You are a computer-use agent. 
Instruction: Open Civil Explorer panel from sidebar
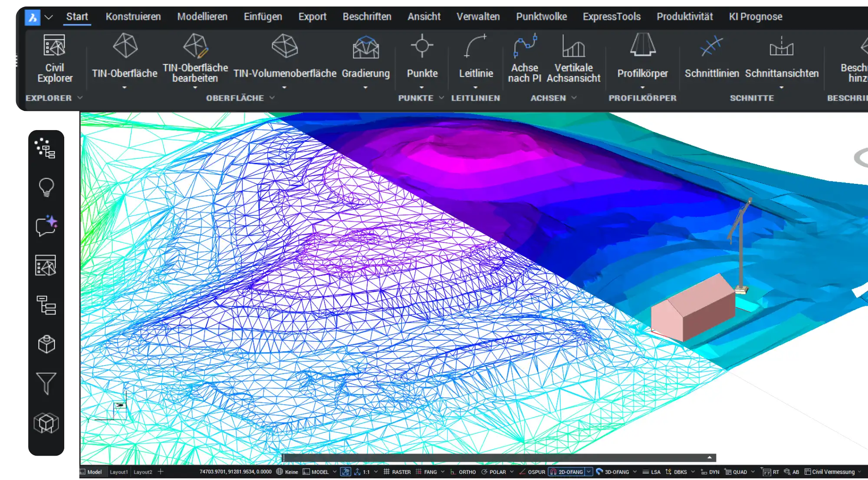(46, 265)
